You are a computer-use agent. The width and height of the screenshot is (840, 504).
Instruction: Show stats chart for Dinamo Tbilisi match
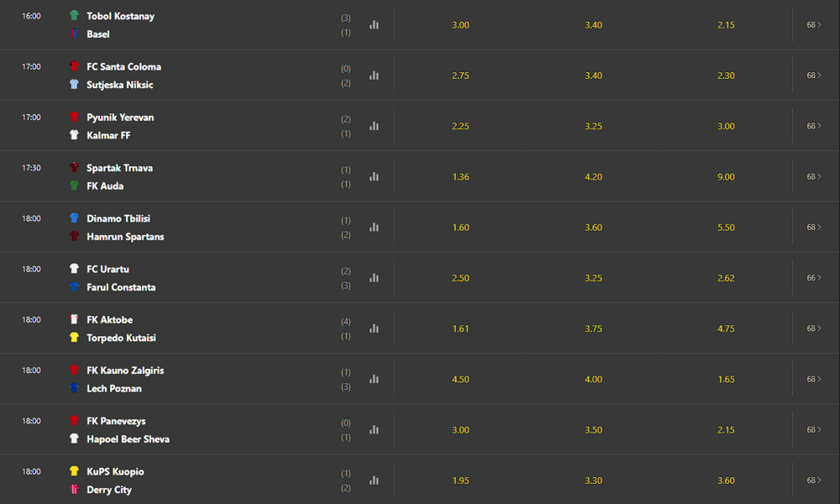(374, 227)
